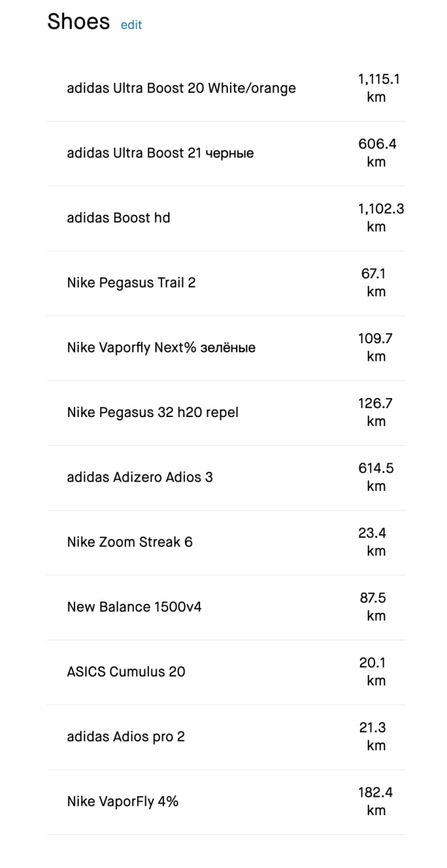Click the 1,102.3 km distance value
Image resolution: width=447 pixels, height=868 pixels.
[380, 218]
